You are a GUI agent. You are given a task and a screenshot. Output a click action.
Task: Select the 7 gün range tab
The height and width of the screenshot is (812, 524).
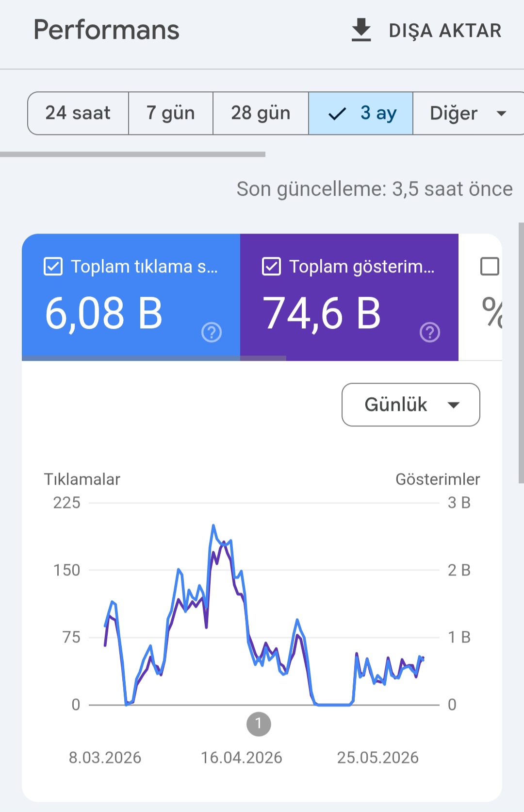[x=171, y=113]
